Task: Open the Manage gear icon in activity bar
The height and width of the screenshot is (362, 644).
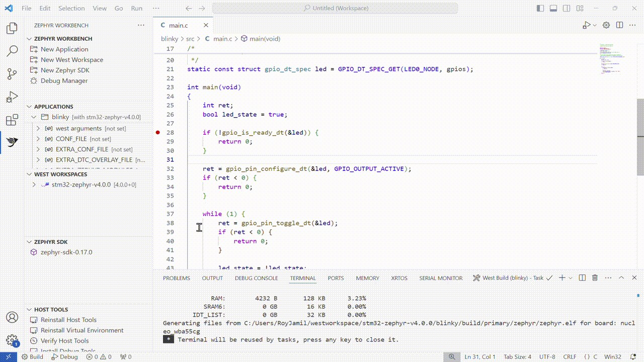Action: (x=12, y=340)
